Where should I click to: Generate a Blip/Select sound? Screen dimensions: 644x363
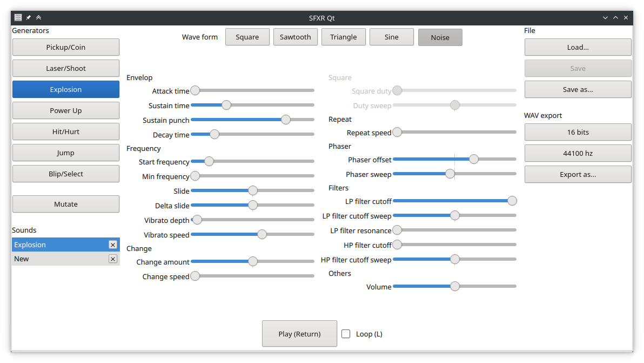(x=66, y=174)
